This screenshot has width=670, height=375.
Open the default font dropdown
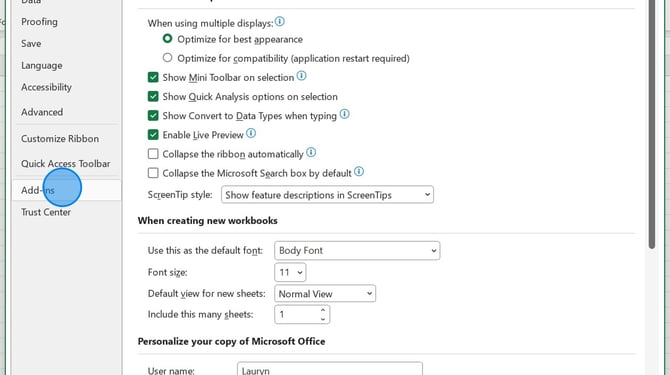click(357, 251)
